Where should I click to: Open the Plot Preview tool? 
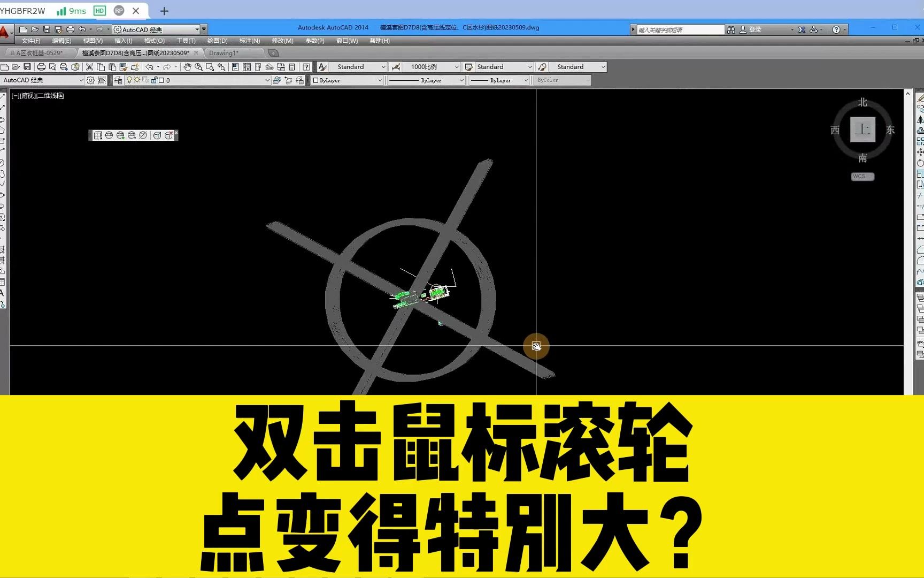coord(53,67)
